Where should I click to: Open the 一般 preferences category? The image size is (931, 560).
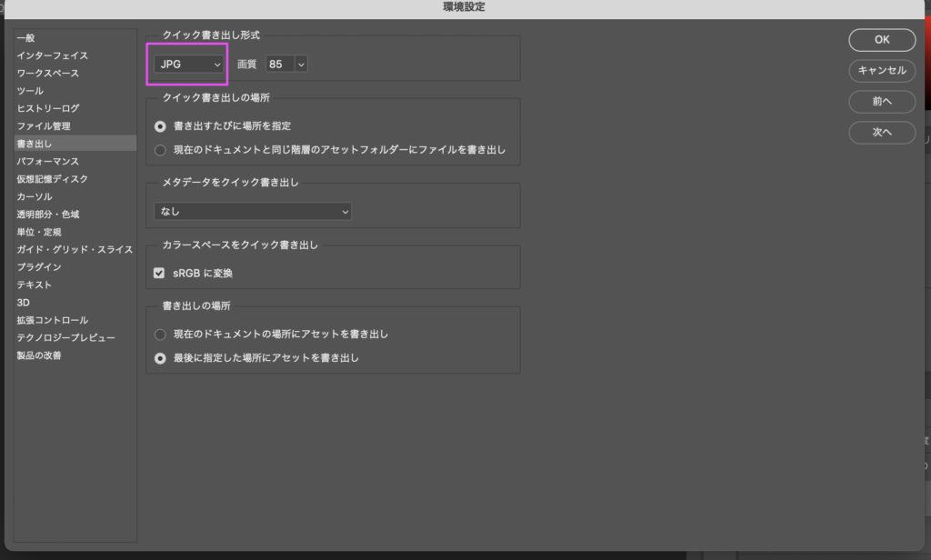coord(25,38)
